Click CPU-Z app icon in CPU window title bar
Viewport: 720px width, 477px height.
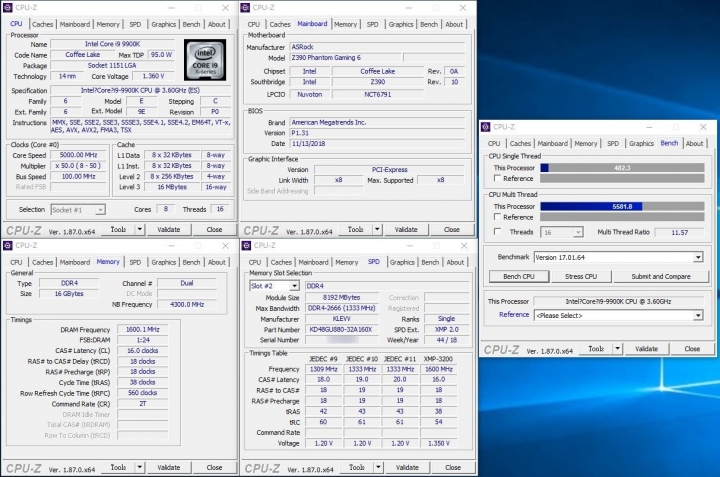[x=8, y=8]
